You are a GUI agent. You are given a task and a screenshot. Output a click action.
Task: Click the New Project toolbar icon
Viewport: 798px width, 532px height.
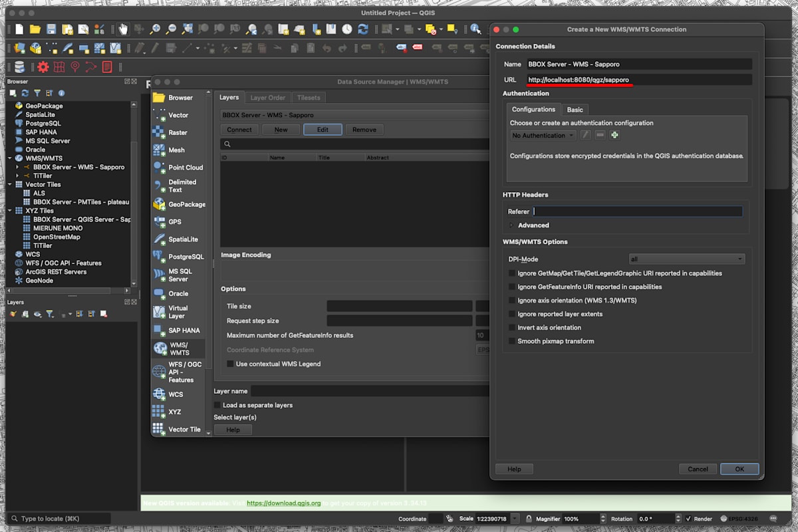(19, 29)
